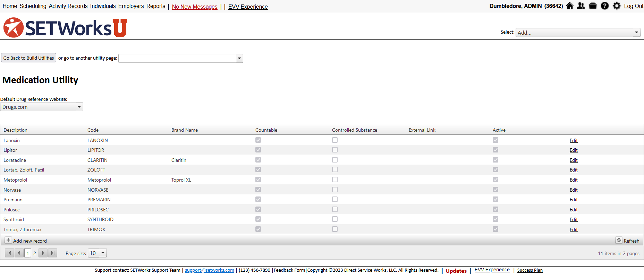The image size is (644, 280).
Task: Open EVV Experience link in top bar
Action: click(x=248, y=7)
